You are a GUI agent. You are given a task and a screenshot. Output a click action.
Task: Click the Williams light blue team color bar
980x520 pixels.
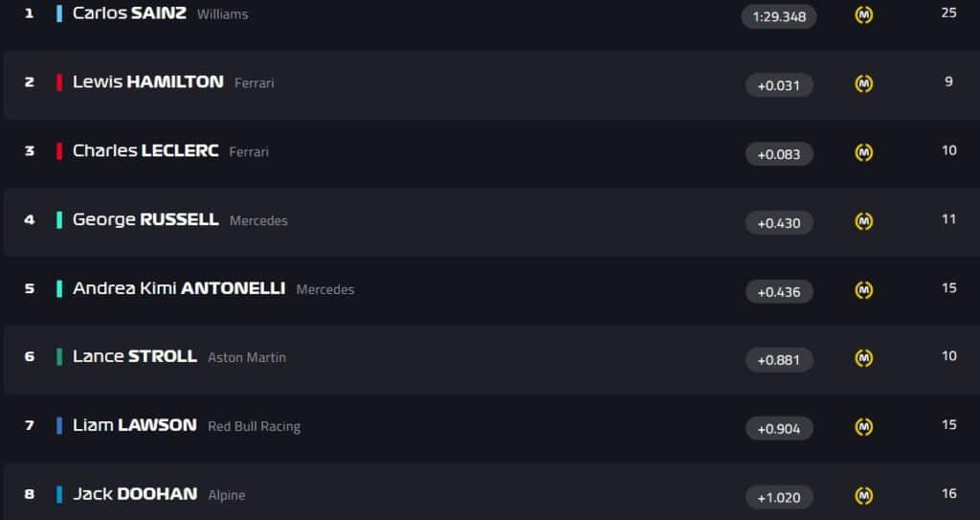[x=59, y=13]
